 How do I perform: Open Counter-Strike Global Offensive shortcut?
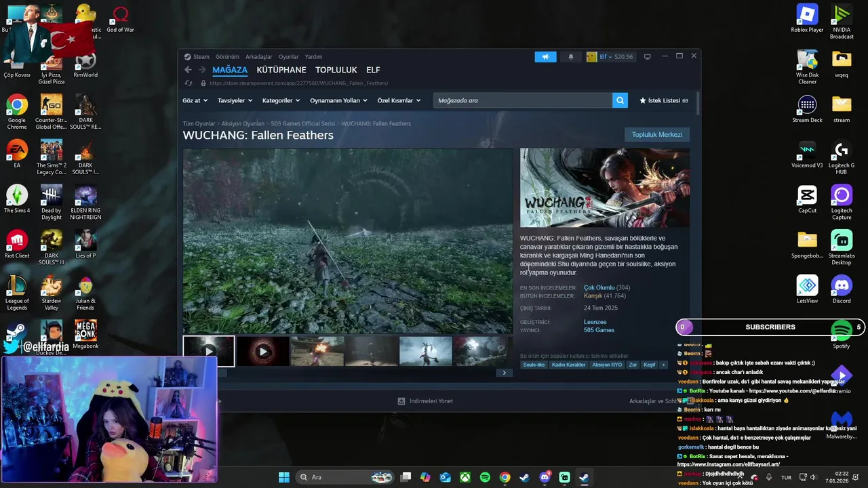point(52,113)
